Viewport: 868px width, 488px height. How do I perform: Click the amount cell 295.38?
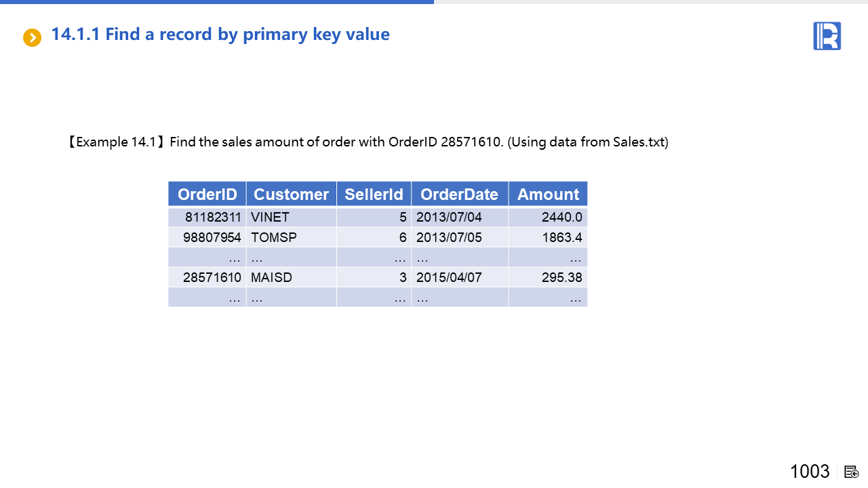561,277
